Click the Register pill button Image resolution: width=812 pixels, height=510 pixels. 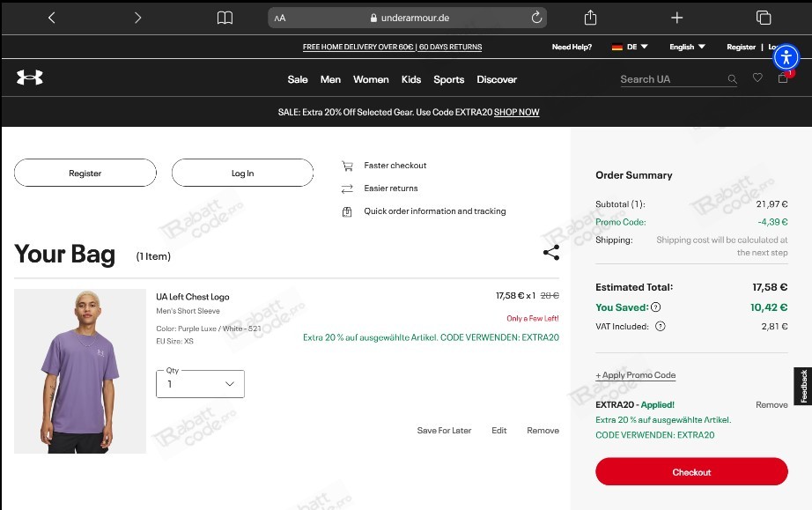pos(85,173)
